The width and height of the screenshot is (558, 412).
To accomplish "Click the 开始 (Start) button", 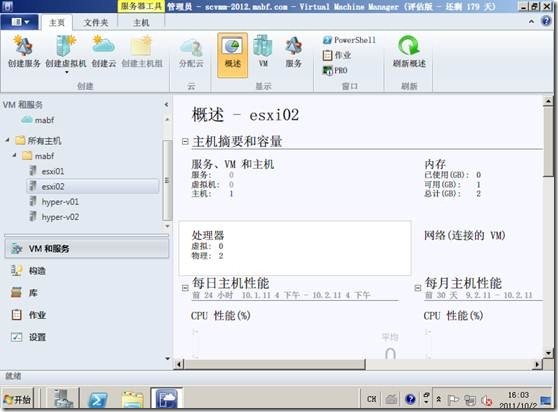I will tap(17, 400).
